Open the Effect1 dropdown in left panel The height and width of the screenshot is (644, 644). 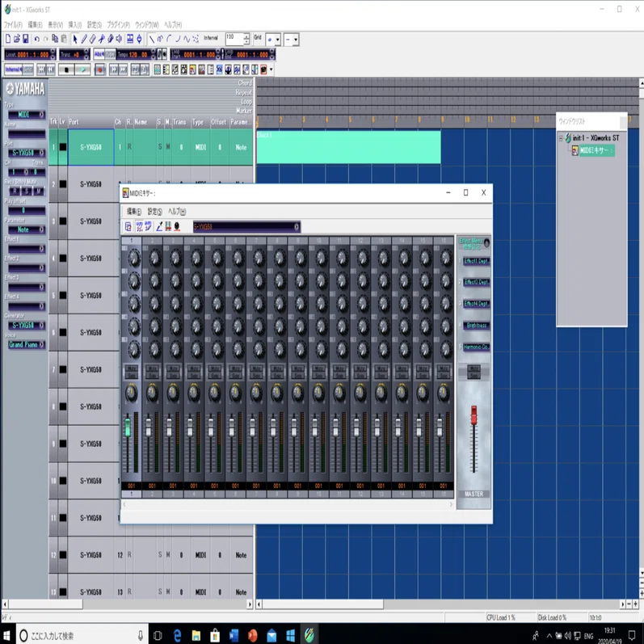[x=27, y=249]
